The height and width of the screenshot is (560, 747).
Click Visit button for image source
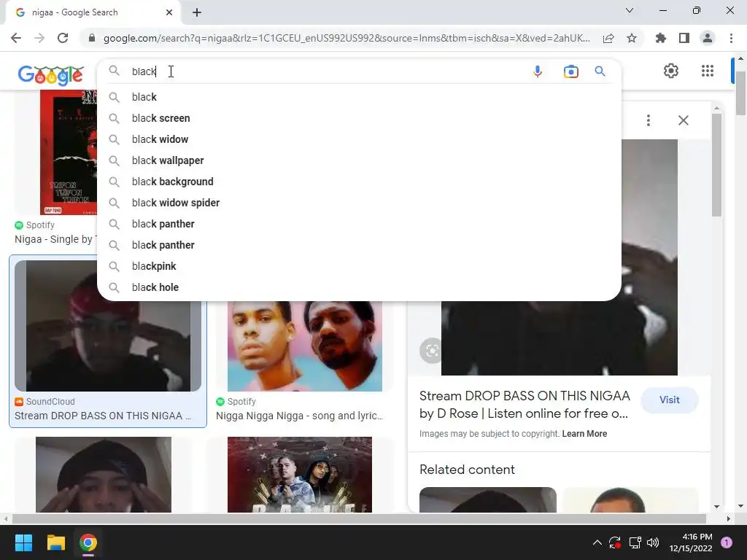click(x=670, y=400)
